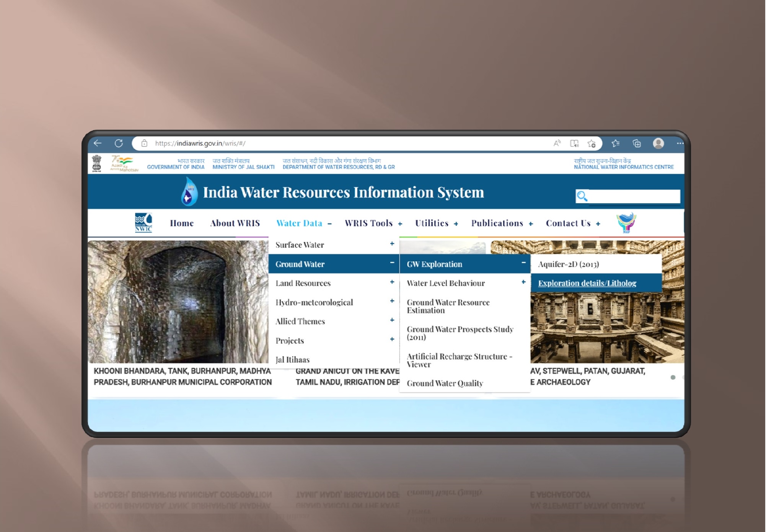This screenshot has width=766, height=532.
Task: Open the Home menu item
Action: (x=182, y=223)
